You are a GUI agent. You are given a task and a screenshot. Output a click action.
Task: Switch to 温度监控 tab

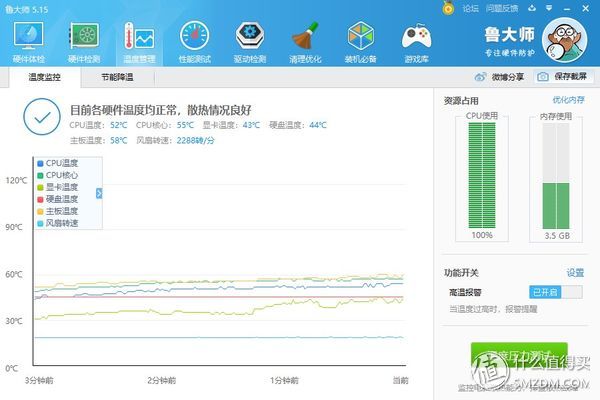[44, 77]
